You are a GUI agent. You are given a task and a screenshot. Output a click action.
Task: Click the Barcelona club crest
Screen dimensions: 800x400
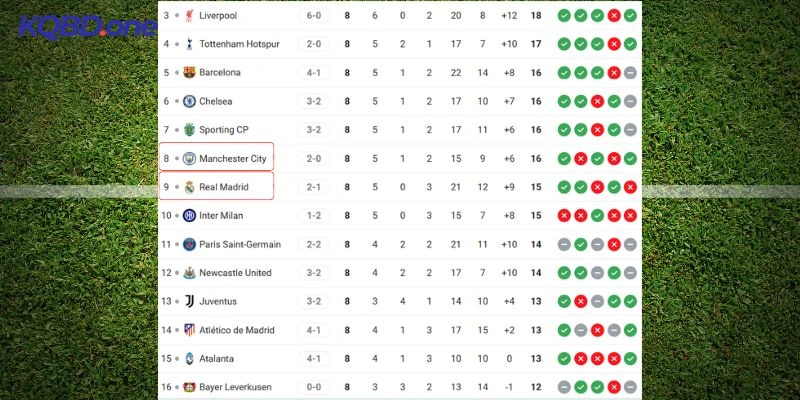click(x=189, y=73)
